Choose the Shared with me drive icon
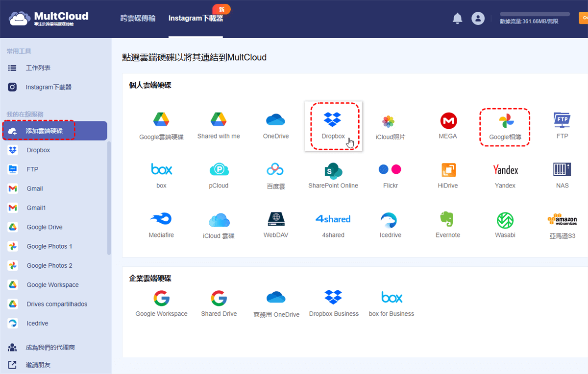The width and height of the screenshot is (588, 374). (x=219, y=119)
